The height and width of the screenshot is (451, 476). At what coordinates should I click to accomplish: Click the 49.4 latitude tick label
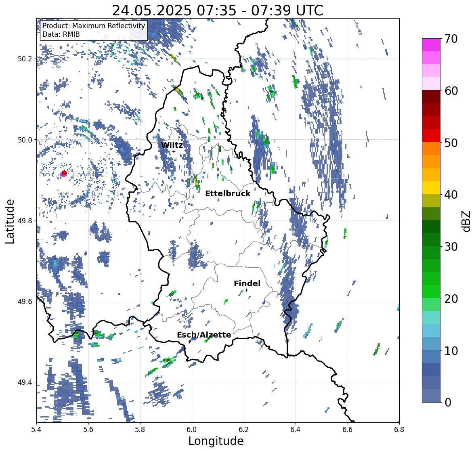click(25, 382)
